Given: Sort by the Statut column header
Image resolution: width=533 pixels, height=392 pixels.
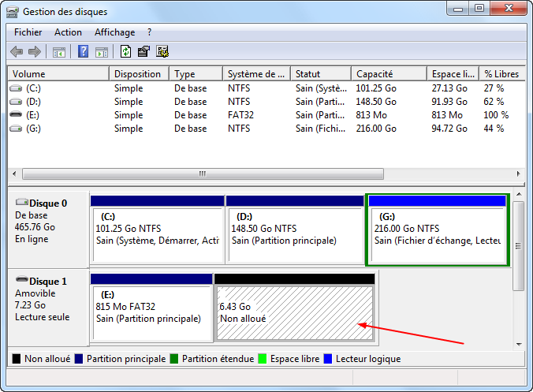Looking at the screenshot, I should click(x=321, y=74).
